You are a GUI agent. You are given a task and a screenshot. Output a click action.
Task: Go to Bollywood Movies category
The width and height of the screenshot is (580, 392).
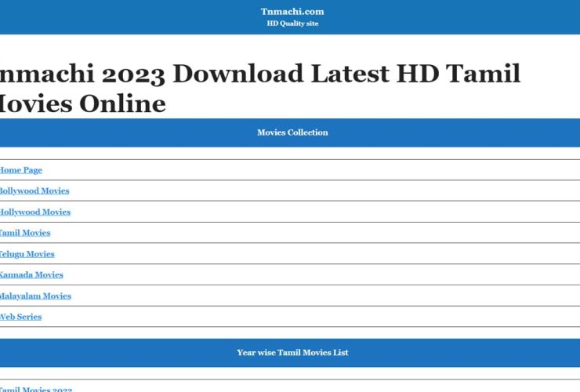point(34,191)
